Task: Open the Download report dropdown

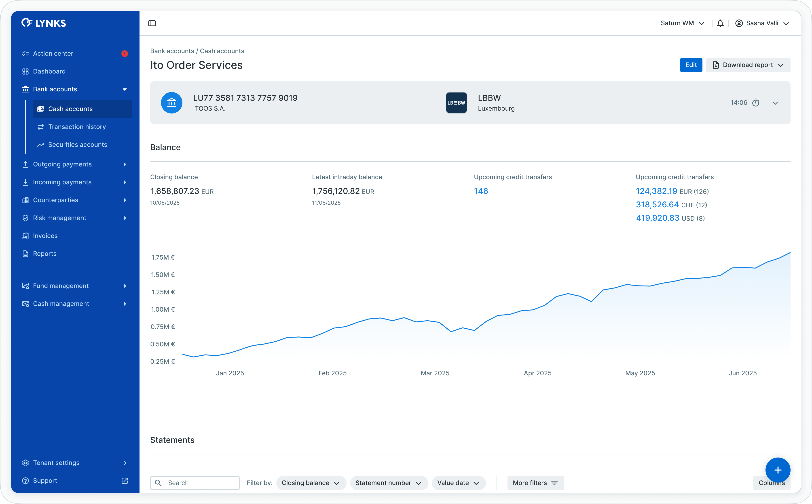Action: (x=748, y=65)
